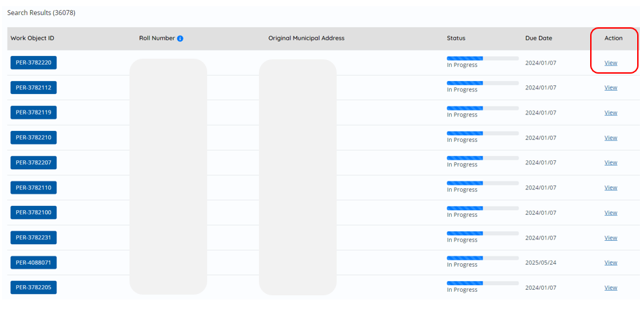Click the Action column header
644x311 pixels.
[613, 38]
